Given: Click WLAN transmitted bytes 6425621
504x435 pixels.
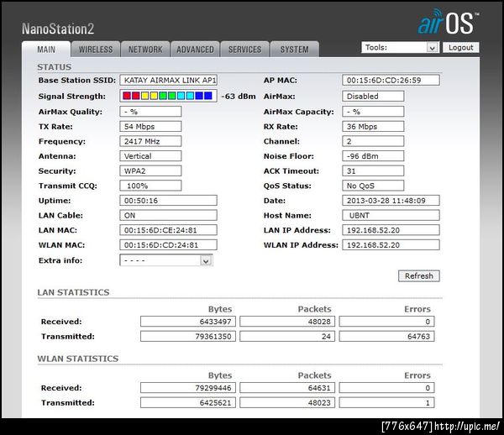Looking at the screenshot, I should [x=188, y=402].
